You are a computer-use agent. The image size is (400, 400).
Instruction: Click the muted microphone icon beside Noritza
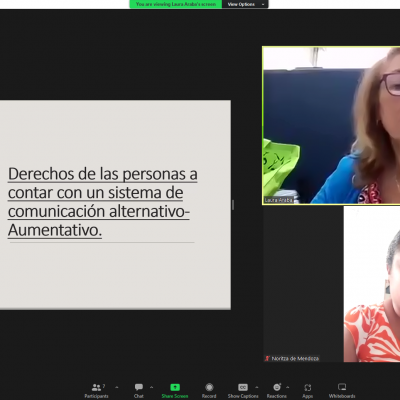(267, 359)
